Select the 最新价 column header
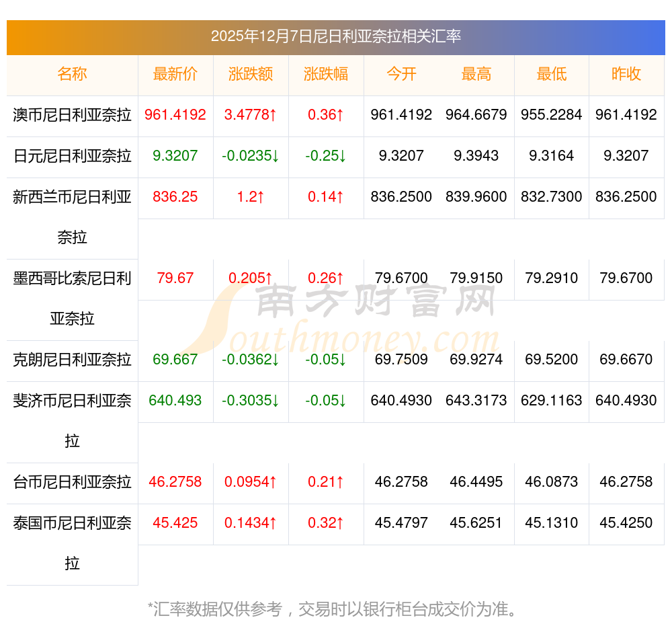 tap(175, 75)
